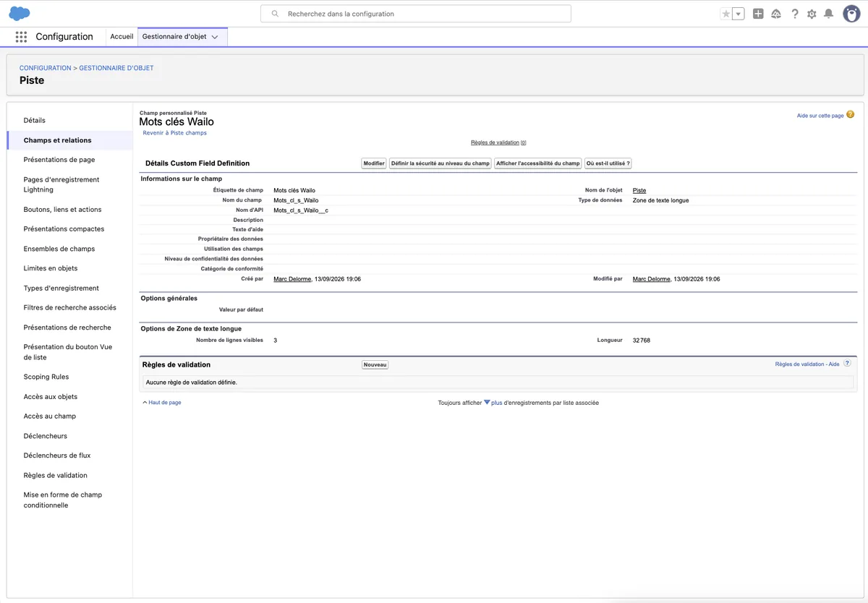Open the Trailhead guidance icon
This screenshot has width=868, height=603.
pos(776,14)
